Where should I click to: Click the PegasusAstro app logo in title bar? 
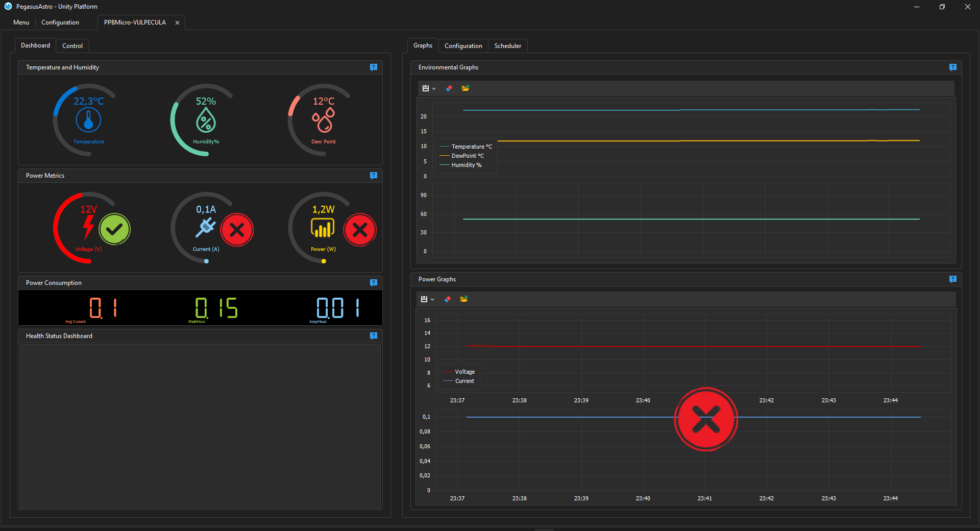(8, 7)
